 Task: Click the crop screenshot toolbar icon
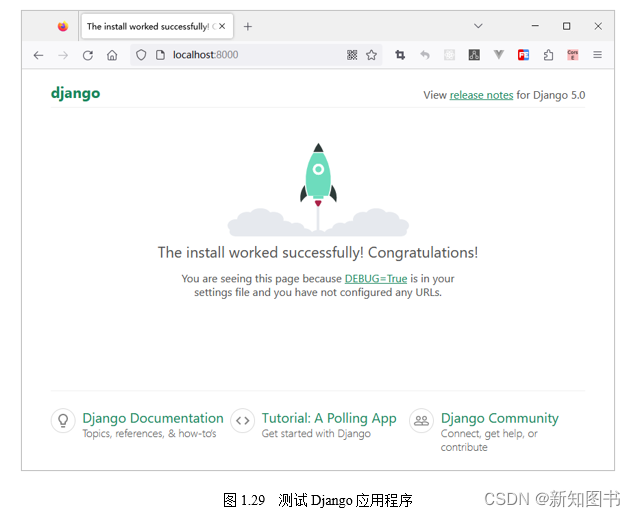400,55
